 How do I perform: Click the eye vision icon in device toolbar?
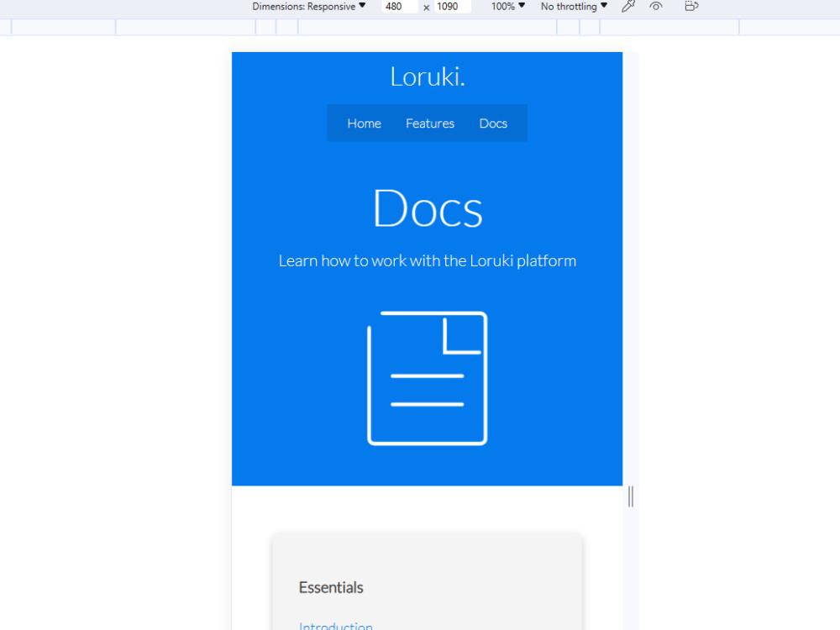coord(656,7)
